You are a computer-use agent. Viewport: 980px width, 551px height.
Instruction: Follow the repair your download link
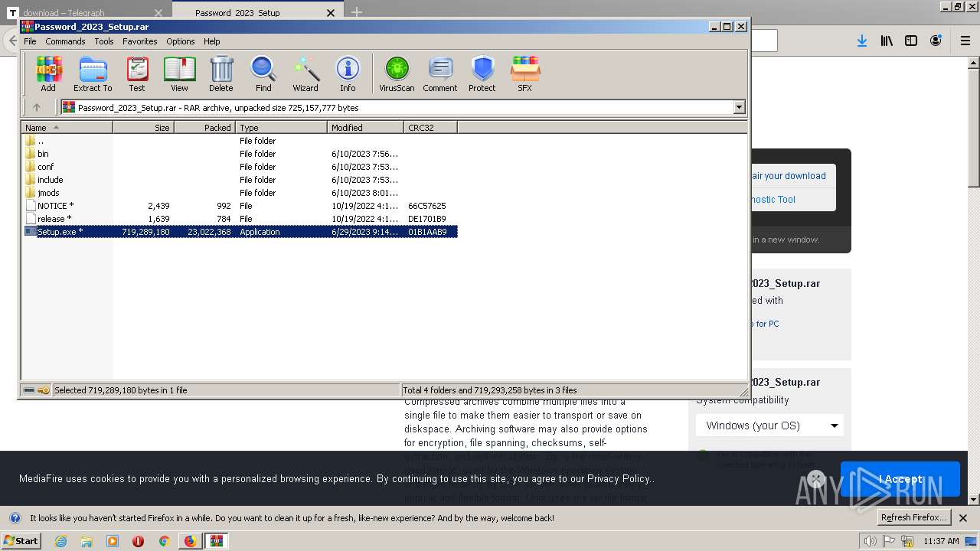(x=788, y=176)
